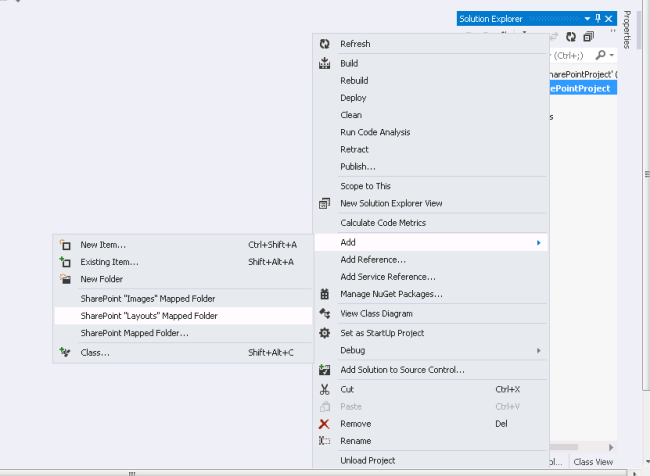This screenshot has height=476, width=650.
Task: Click the New Solution Explorer View icon
Action: point(325,203)
